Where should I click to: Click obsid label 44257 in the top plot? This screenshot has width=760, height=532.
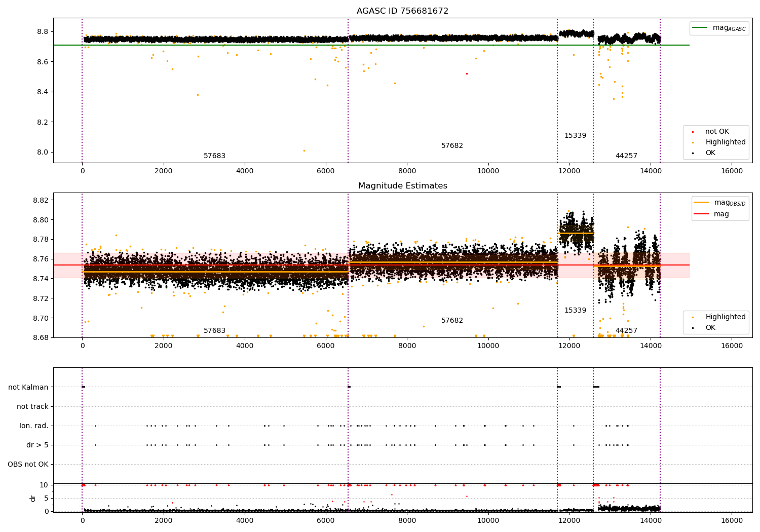[626, 156]
